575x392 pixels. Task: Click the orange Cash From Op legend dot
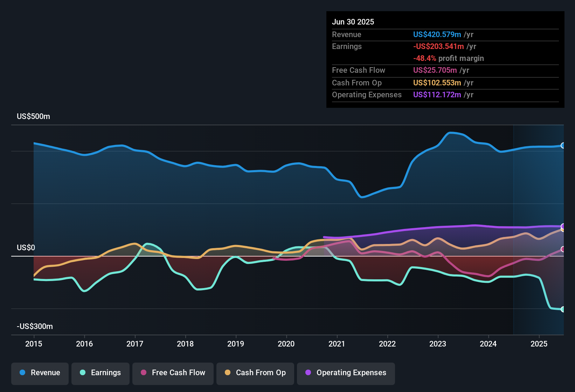tap(228, 373)
